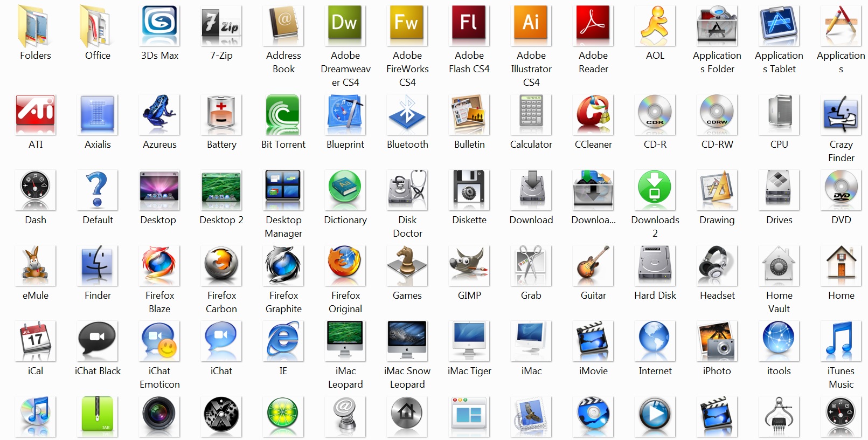Click the AOL running man icon

tap(655, 25)
